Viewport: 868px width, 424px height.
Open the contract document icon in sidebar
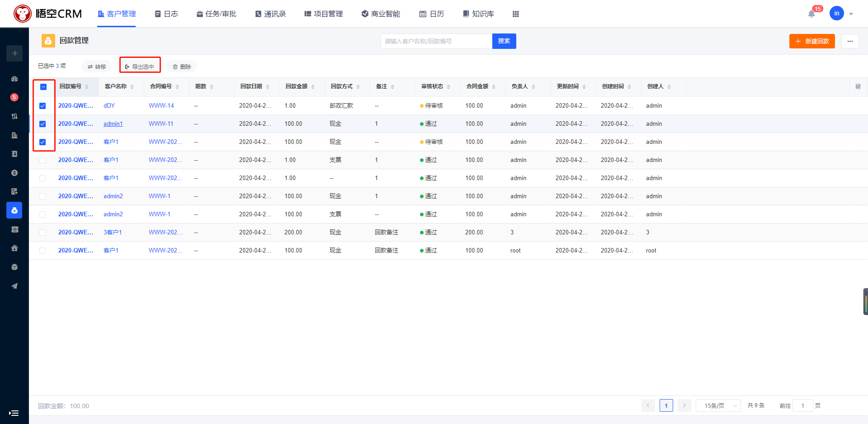click(14, 191)
